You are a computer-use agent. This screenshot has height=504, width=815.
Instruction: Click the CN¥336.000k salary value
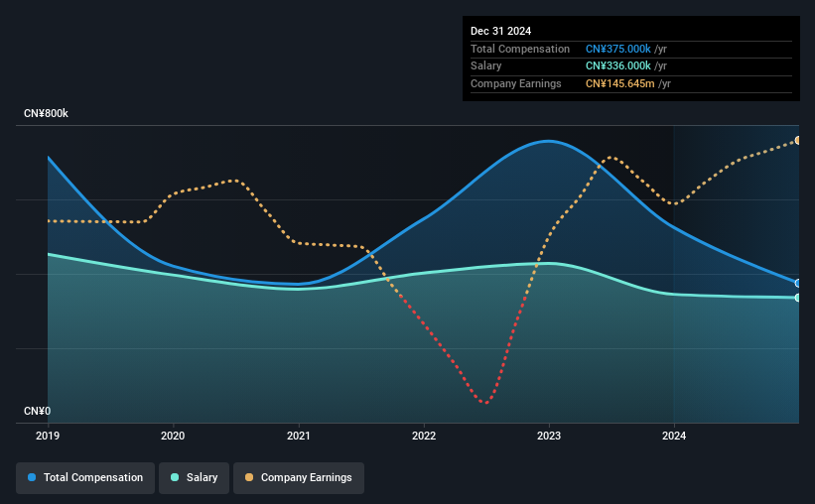point(618,66)
